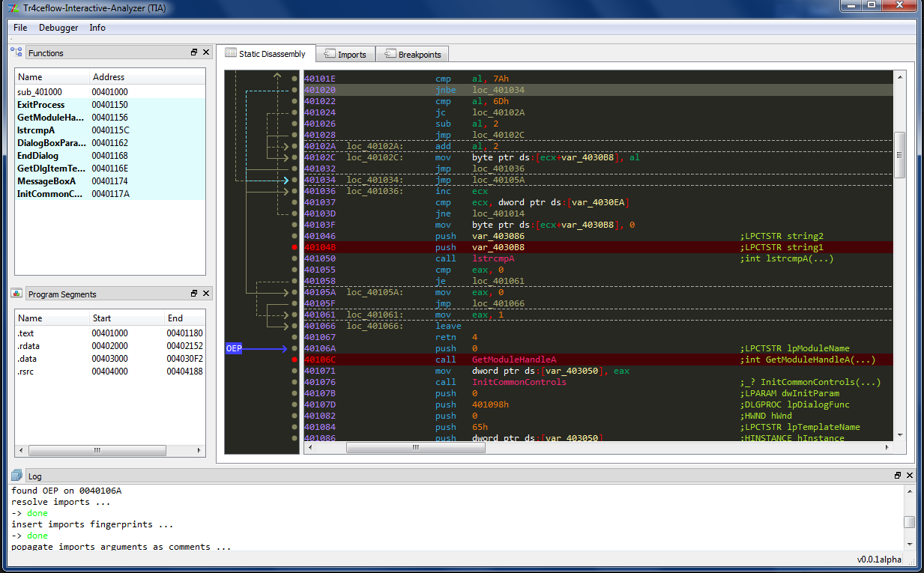Close the Program Segments panel

(207, 294)
